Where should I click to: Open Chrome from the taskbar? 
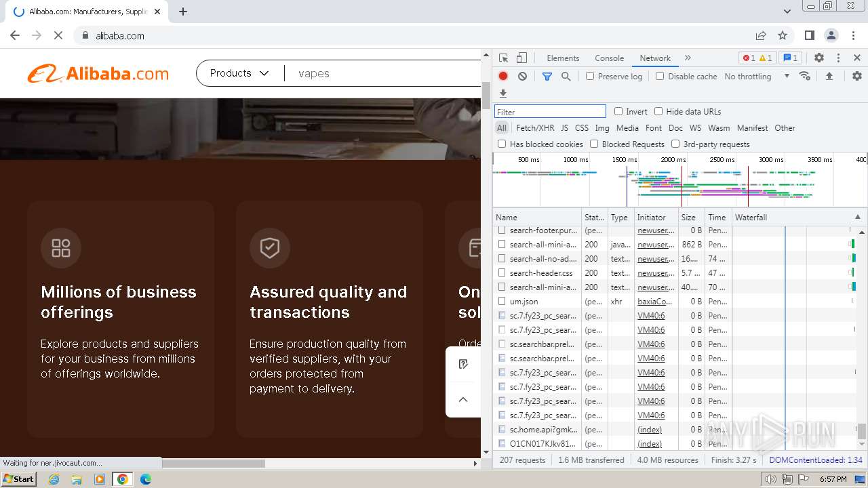[x=123, y=479]
